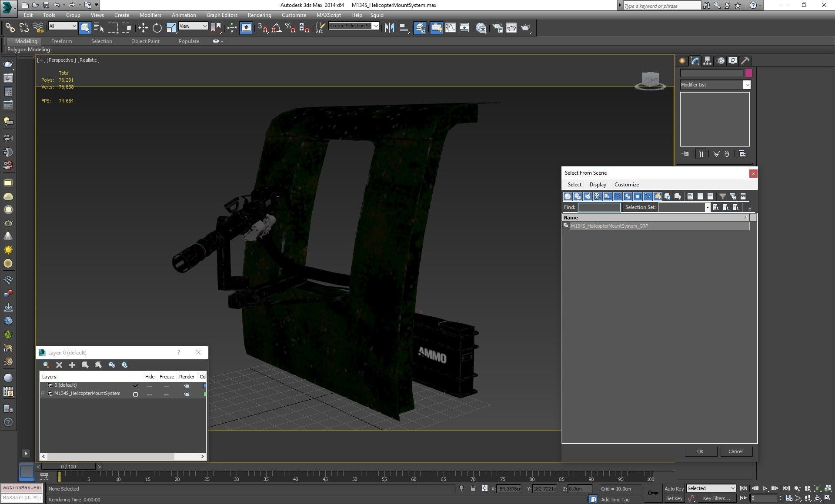Open the Material Editor icon
This screenshot has height=504, width=835.
click(481, 28)
